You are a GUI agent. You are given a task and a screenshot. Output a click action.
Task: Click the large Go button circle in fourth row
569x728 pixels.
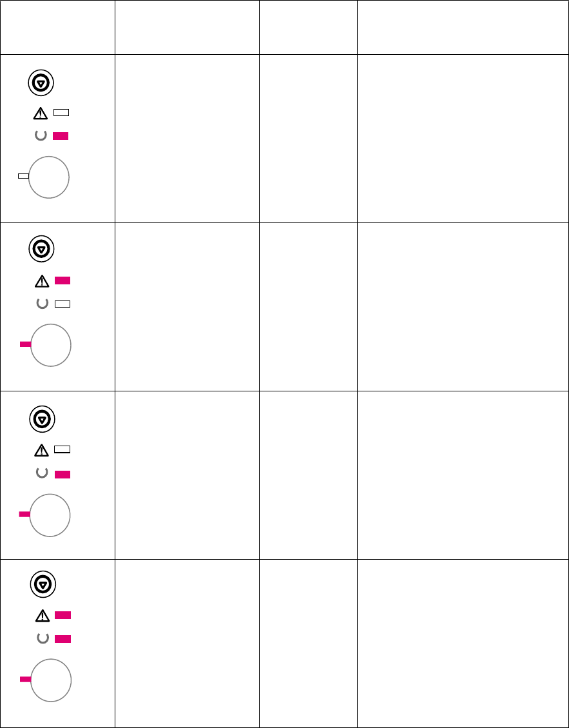click(51, 680)
